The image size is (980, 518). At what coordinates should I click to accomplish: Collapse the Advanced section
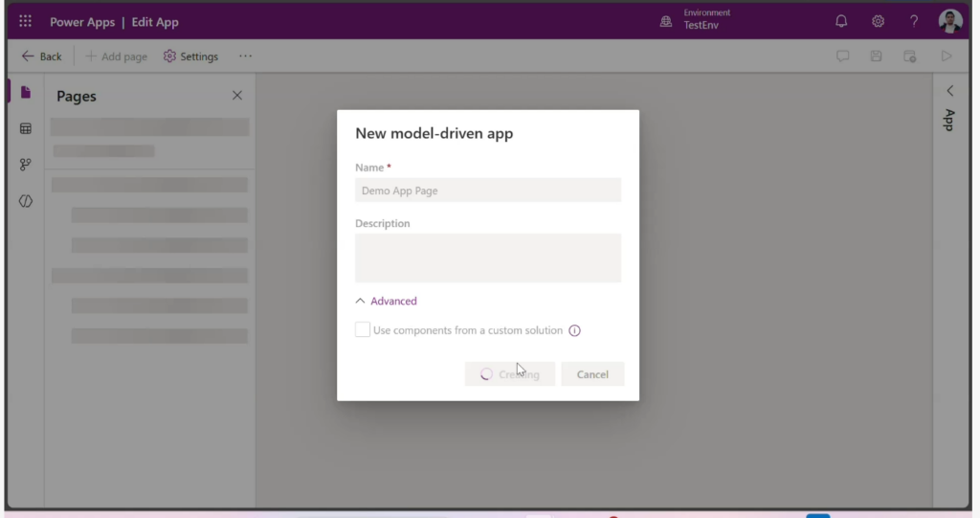click(x=386, y=301)
